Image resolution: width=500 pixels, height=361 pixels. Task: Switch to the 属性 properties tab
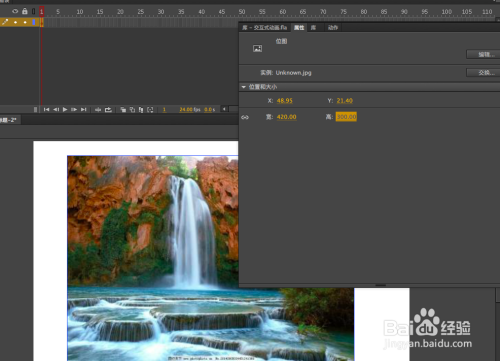tap(299, 27)
